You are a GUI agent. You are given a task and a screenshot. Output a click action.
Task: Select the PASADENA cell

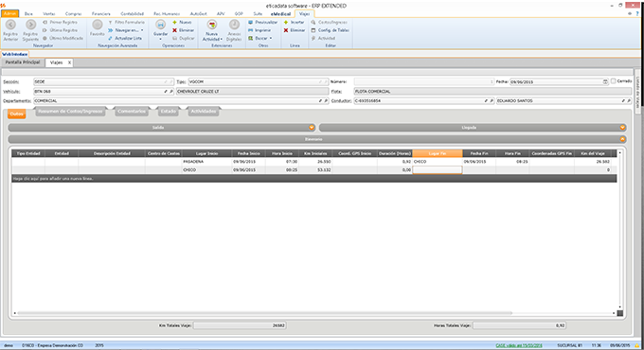tap(206, 162)
